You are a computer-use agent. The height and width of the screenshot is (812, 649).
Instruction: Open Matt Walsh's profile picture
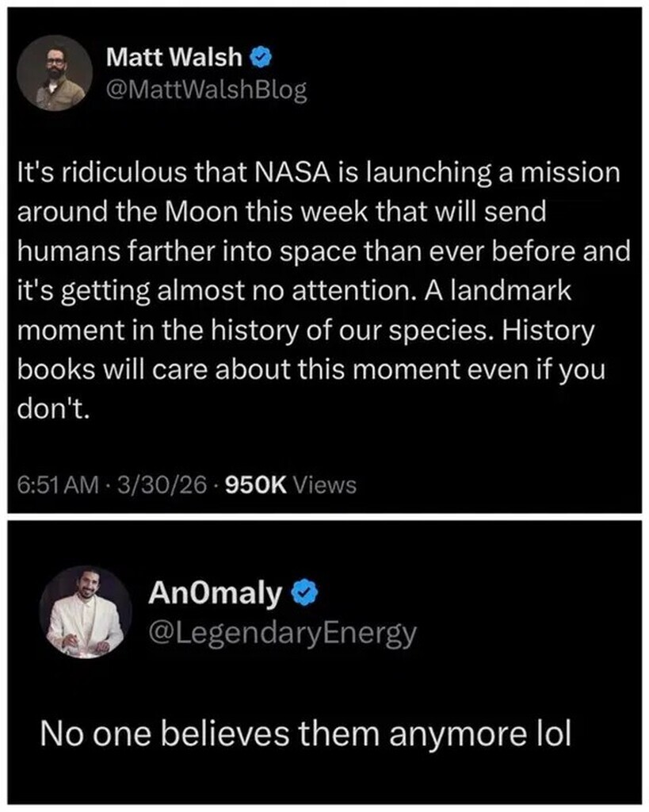coord(55,73)
